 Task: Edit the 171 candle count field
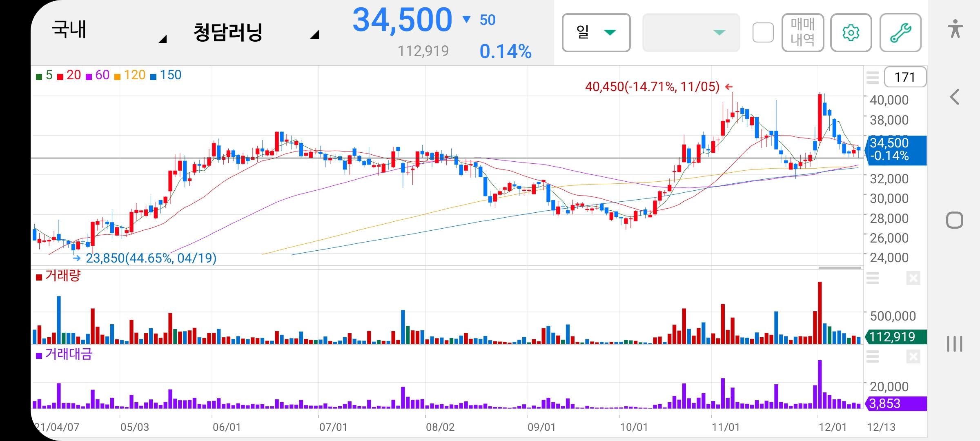click(x=905, y=77)
